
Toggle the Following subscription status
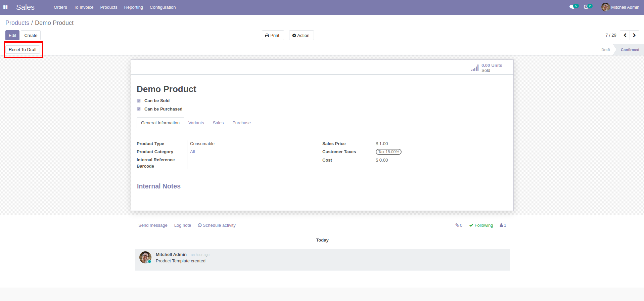tap(481, 225)
